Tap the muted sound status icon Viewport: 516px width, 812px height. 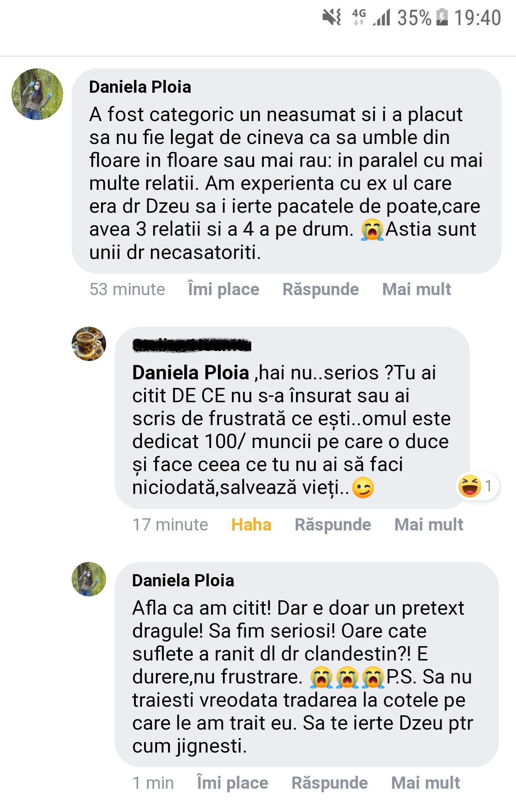coord(331,17)
